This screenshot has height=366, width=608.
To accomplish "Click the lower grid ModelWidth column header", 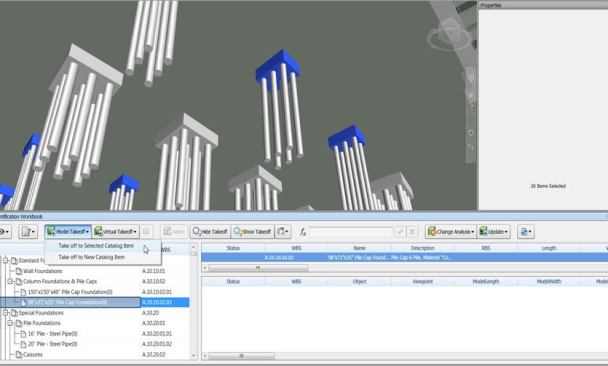I will pos(549,281).
